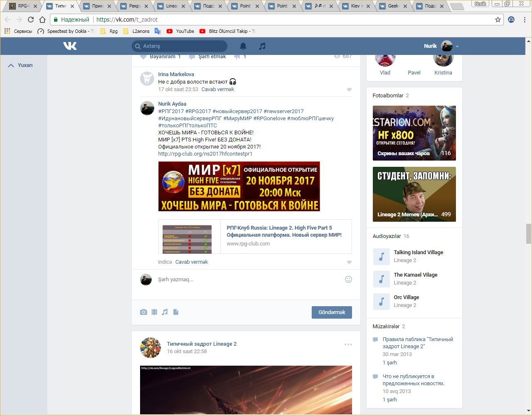Reply to Irina Markelova with Cavab vermək
532x416 pixels.
(x=218, y=89)
